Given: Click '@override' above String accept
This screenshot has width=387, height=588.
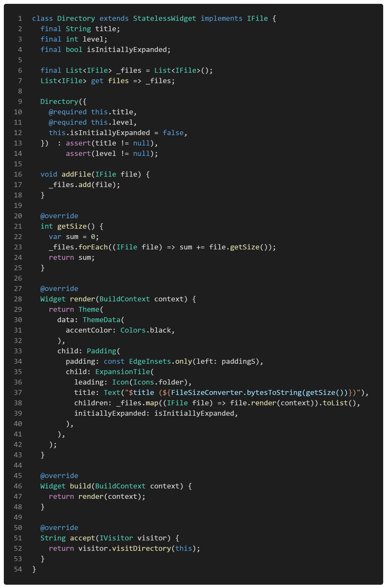Looking at the screenshot, I should coord(59,528).
